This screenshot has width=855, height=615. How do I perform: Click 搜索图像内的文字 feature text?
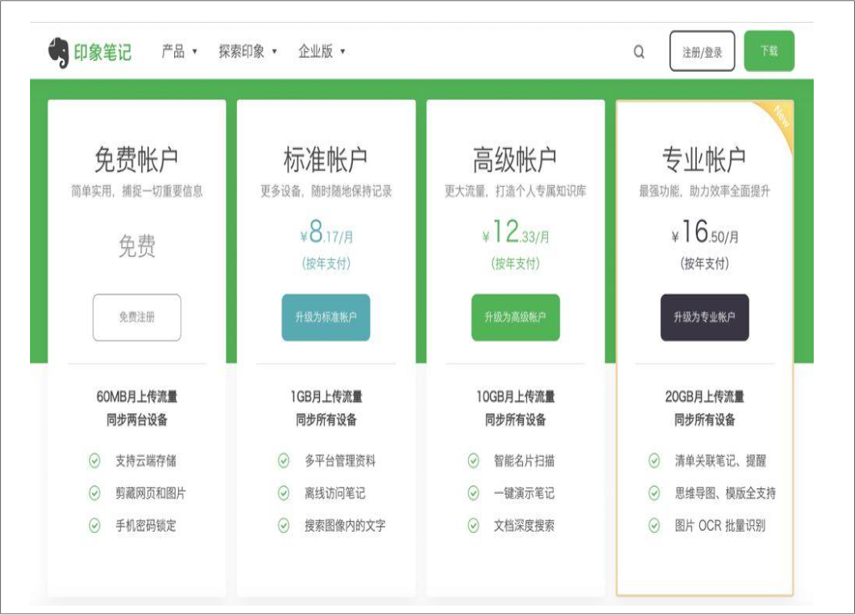tap(345, 526)
